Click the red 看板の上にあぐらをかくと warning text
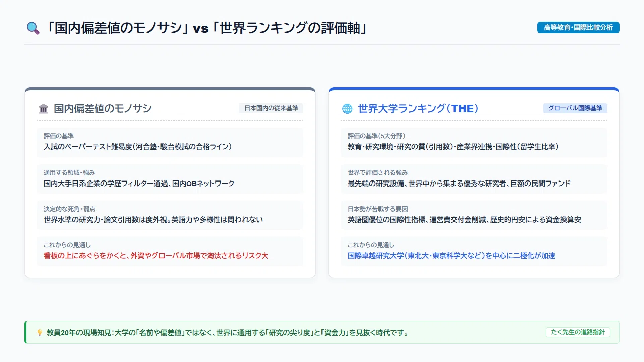The height and width of the screenshot is (362, 644). 156,256
